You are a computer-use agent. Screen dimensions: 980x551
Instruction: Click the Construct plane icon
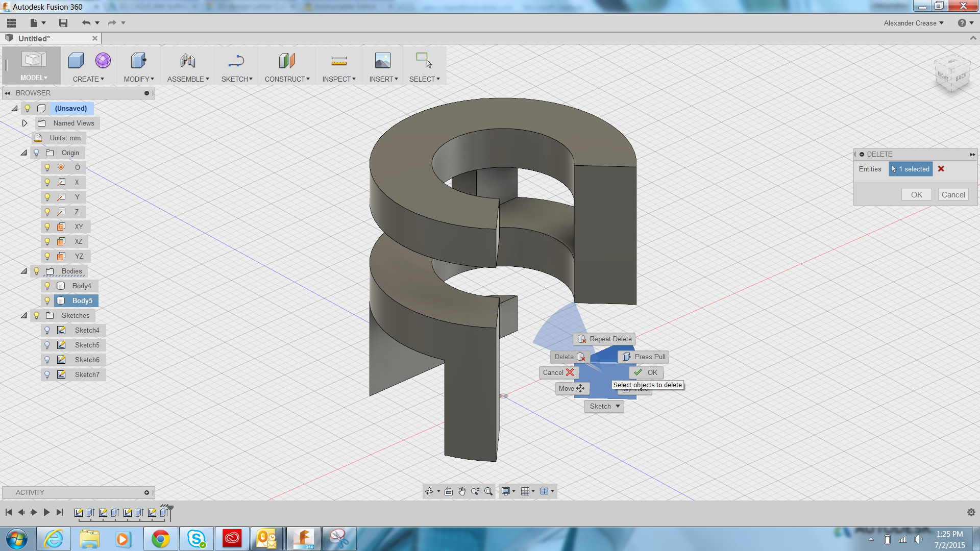(287, 61)
